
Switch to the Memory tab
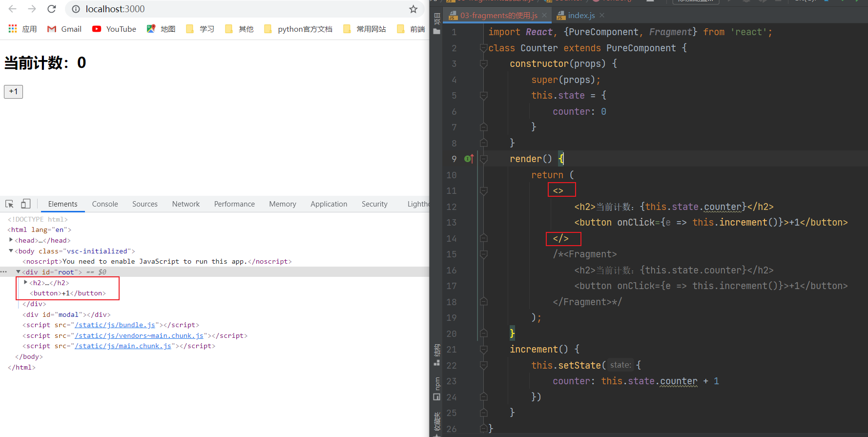pyautogui.click(x=283, y=204)
